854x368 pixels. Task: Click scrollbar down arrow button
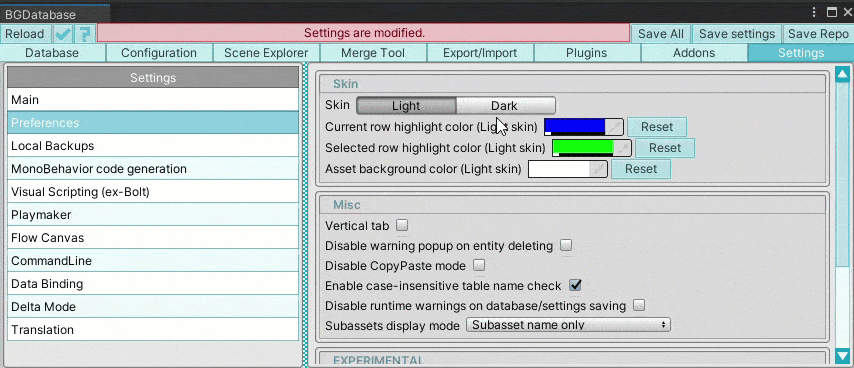pyautogui.click(x=843, y=356)
